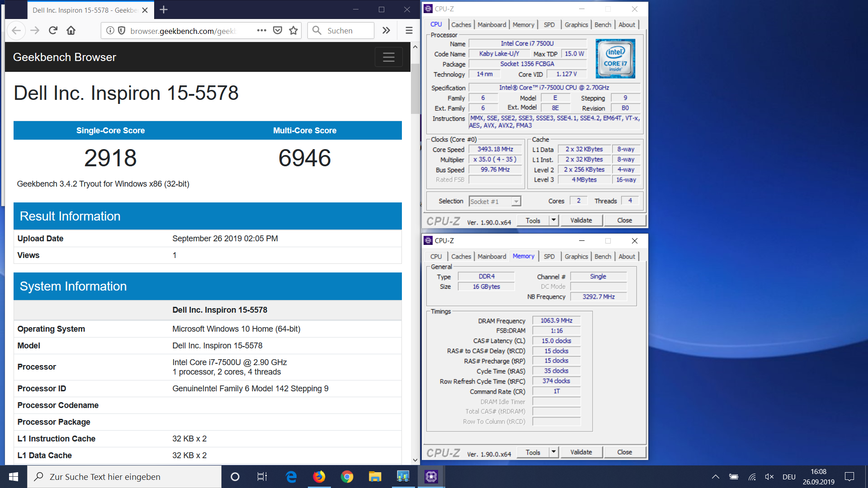The width and height of the screenshot is (868, 488).
Task: Open DEU keyboard language selector
Action: coord(789,477)
